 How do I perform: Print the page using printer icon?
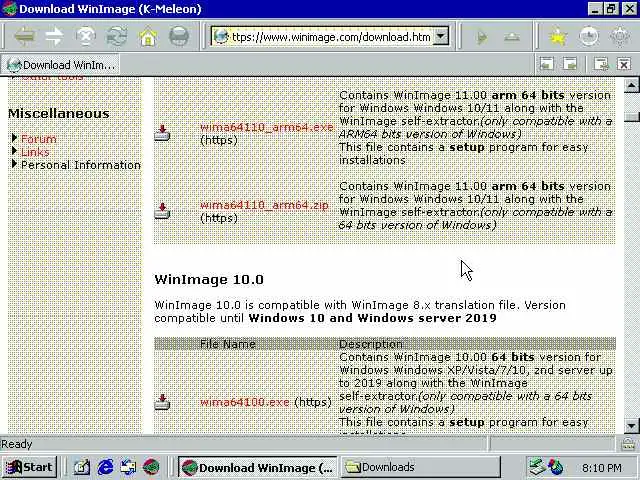(x=179, y=37)
